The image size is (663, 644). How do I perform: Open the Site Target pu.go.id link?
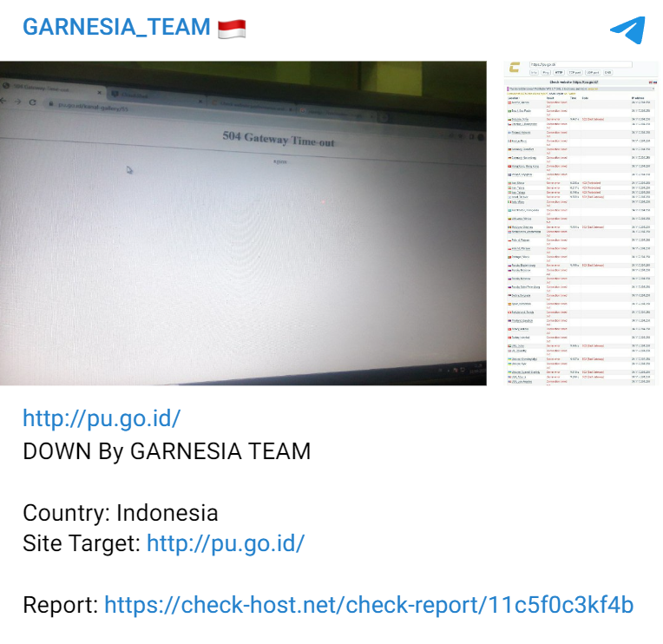click(x=226, y=543)
